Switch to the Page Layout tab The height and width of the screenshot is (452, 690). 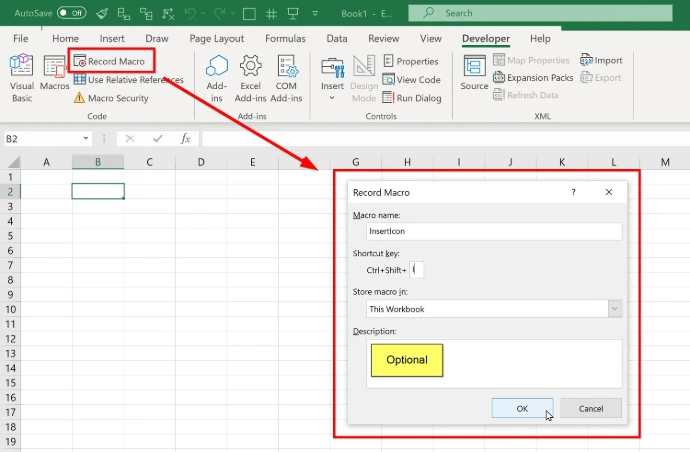pos(217,38)
